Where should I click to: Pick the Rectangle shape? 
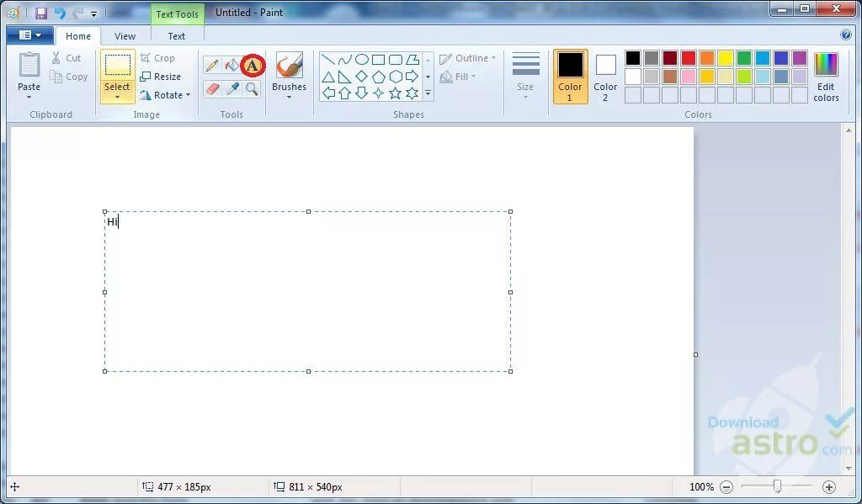378,60
